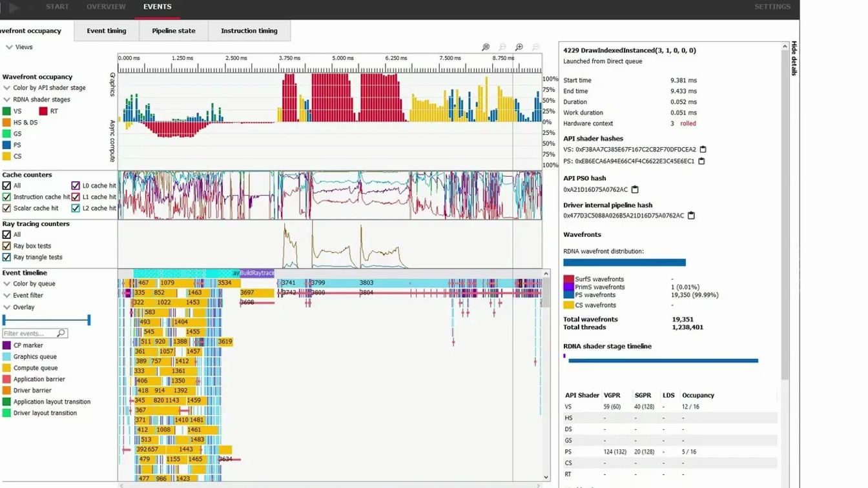Copy the API PSO hash
Viewport: 868px width, 488px height.
point(634,190)
